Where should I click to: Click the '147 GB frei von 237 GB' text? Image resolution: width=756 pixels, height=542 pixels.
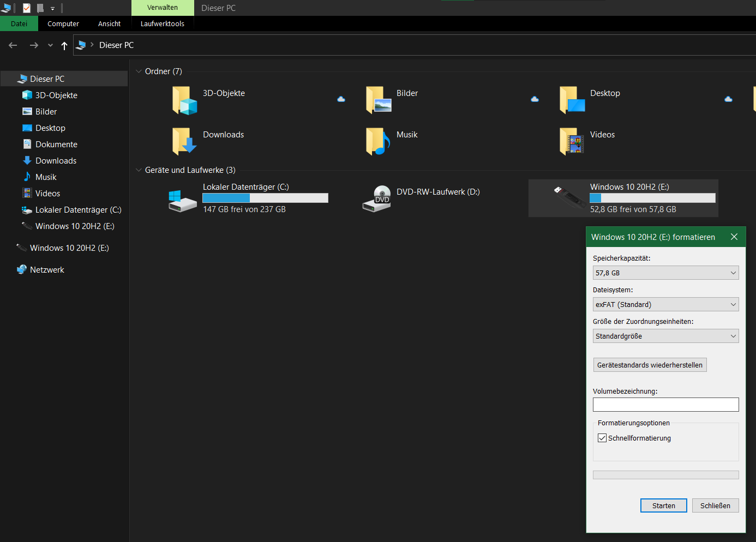click(x=244, y=209)
